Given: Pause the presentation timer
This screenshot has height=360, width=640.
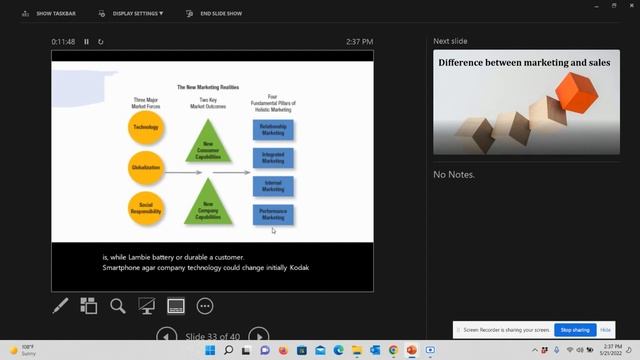Looking at the screenshot, I should coord(87,42).
